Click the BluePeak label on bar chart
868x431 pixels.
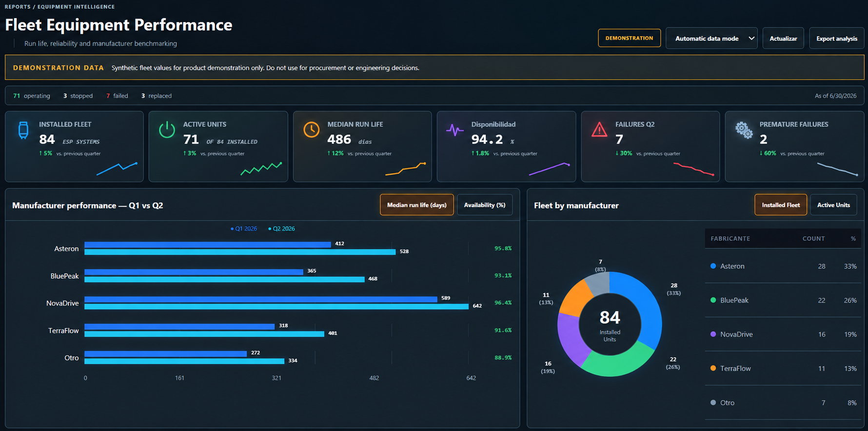pyautogui.click(x=64, y=276)
